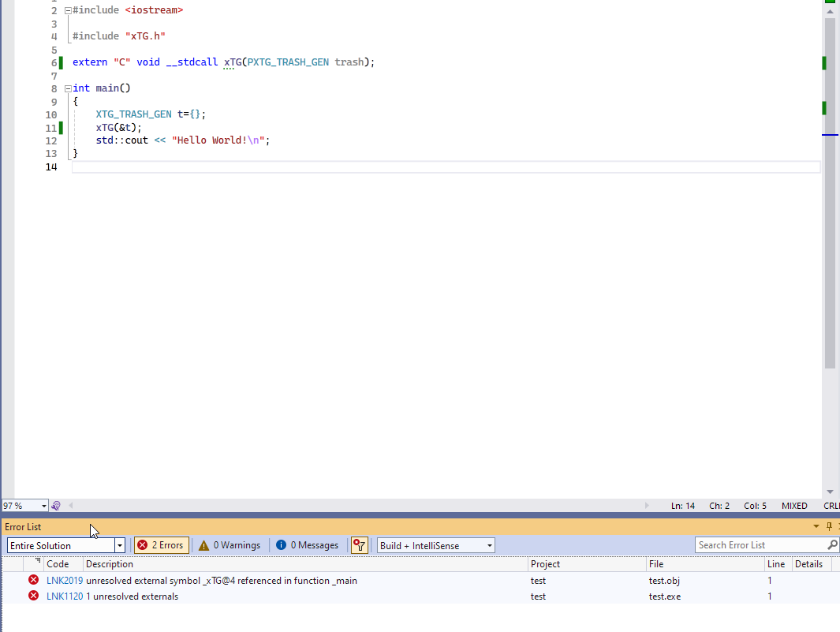Screen dimensions: 840x632
Task: Click the red error icon beside LNK2019
Action: point(33,580)
